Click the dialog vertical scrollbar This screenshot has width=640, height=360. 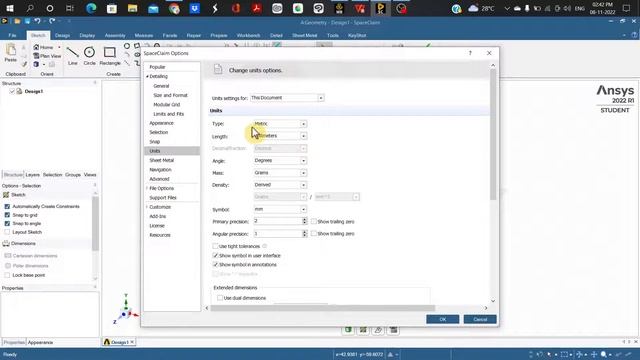pos(493,135)
